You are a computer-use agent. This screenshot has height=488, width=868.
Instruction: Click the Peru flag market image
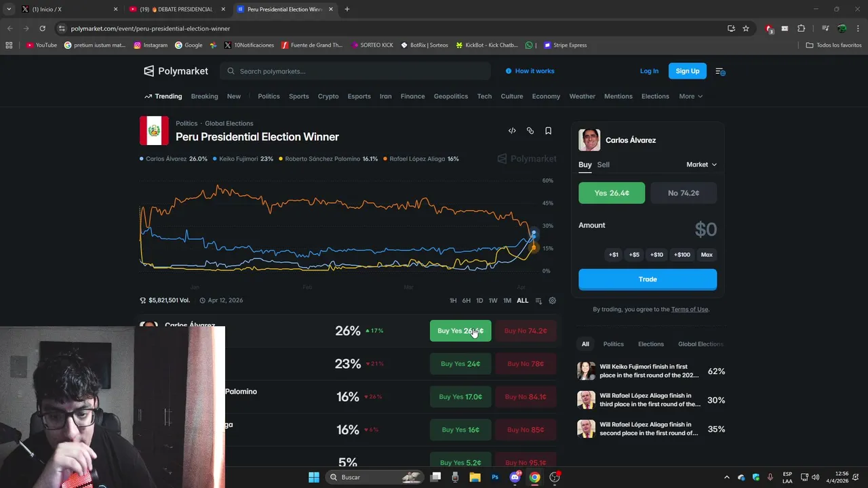coord(154,131)
